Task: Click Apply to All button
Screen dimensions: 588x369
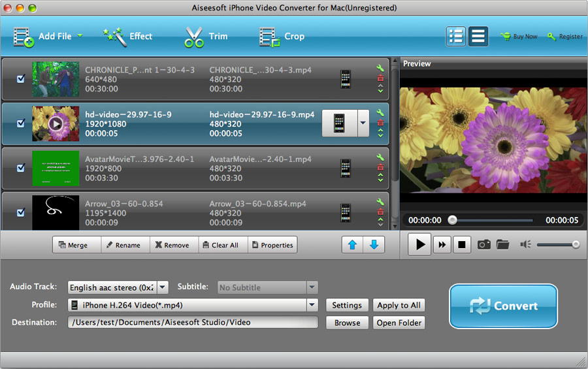Action: click(x=399, y=305)
